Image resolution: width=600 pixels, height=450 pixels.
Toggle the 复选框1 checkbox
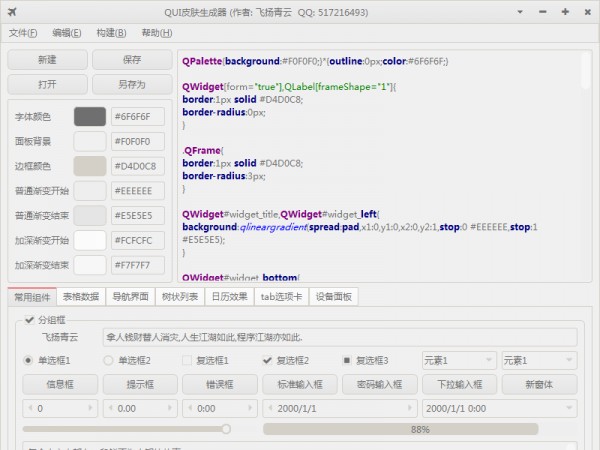tap(187, 360)
